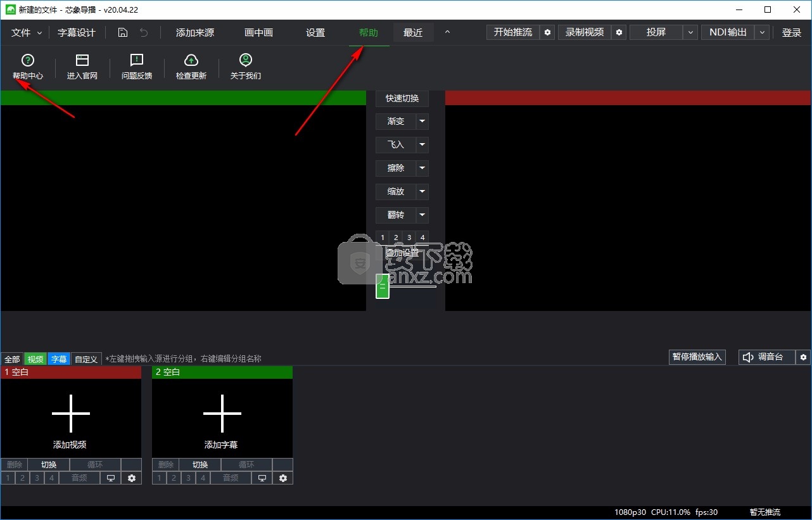Select the 最近 tab

[413, 33]
